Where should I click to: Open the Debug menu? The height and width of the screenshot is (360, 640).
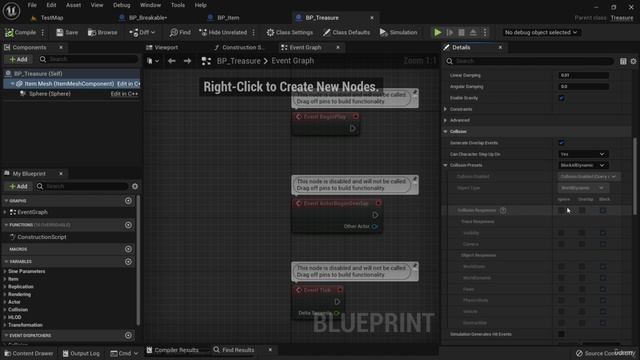121,5
